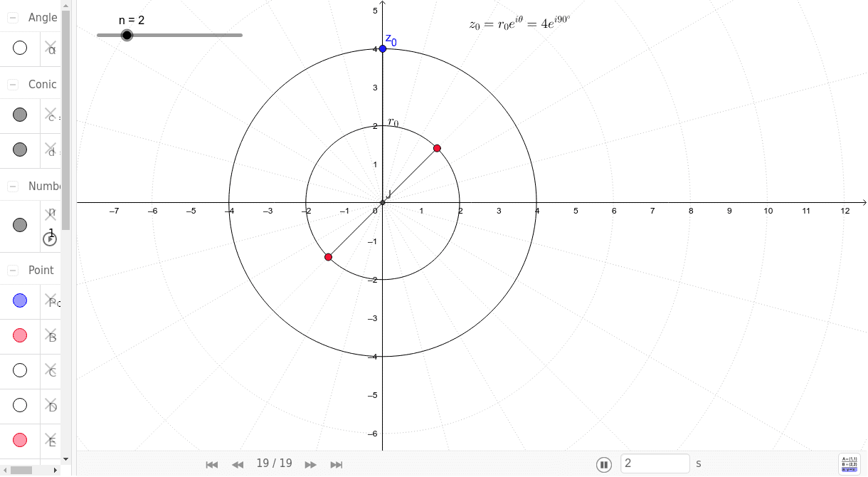
Task: Click the crossed icon beside conic c
Action: [51, 114]
